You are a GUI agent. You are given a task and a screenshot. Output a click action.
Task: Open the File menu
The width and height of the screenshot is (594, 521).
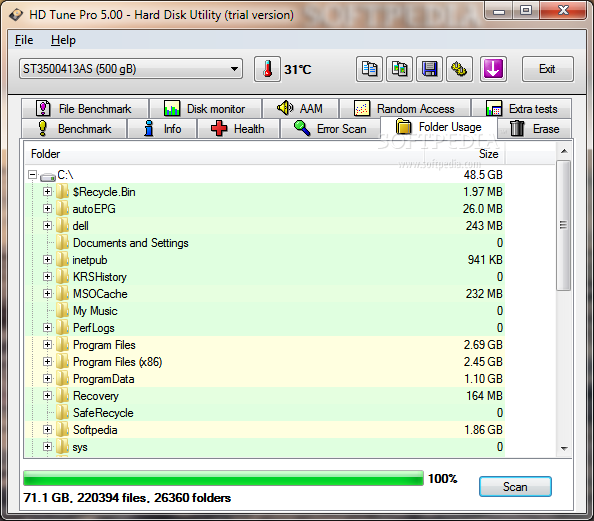point(24,40)
